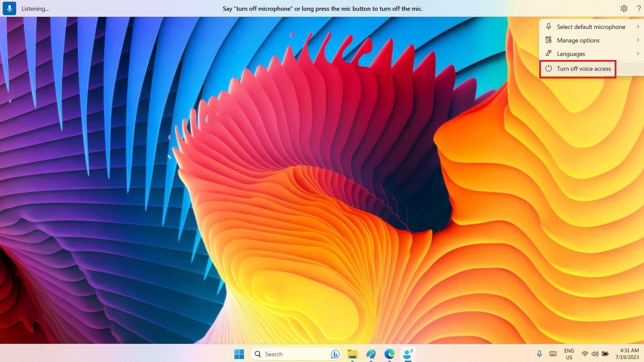Expand the Select default microphone submenu
Image resolution: width=644 pixels, height=362 pixels.
(x=638, y=27)
